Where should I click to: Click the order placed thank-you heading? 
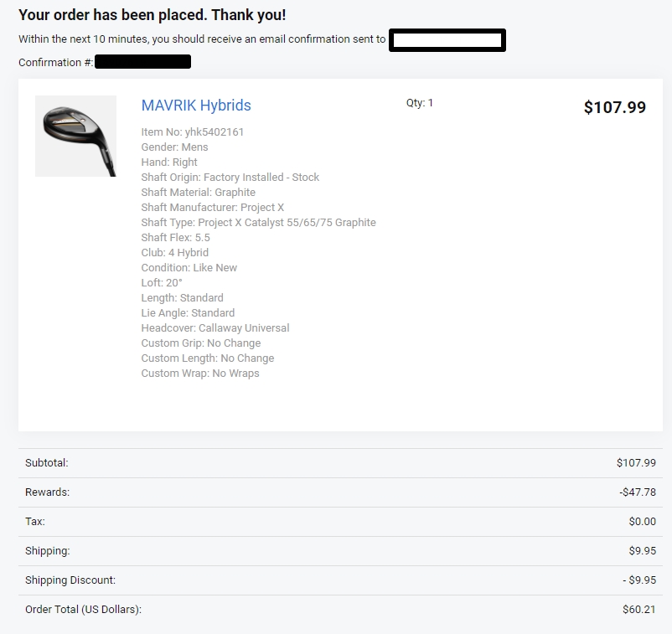[x=152, y=15]
